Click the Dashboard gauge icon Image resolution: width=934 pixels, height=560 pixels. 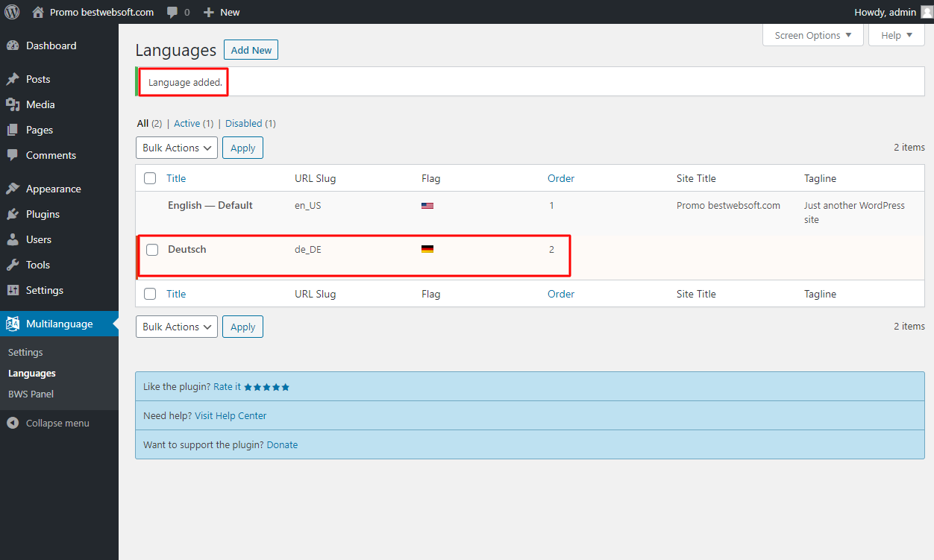point(13,45)
